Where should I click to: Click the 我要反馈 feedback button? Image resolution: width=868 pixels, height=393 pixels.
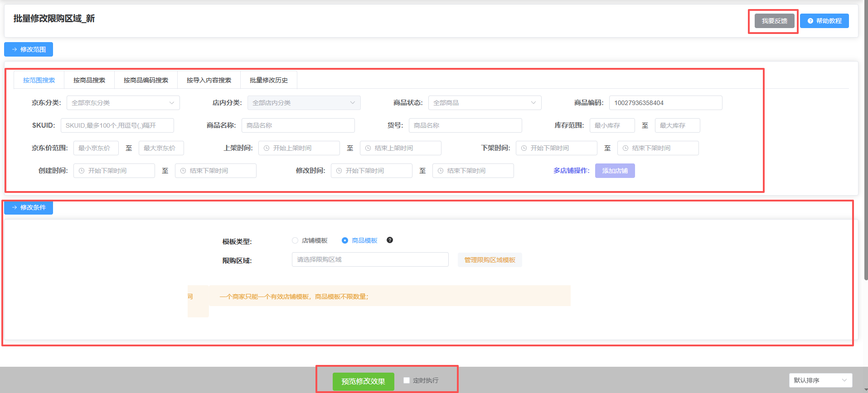[x=774, y=21]
